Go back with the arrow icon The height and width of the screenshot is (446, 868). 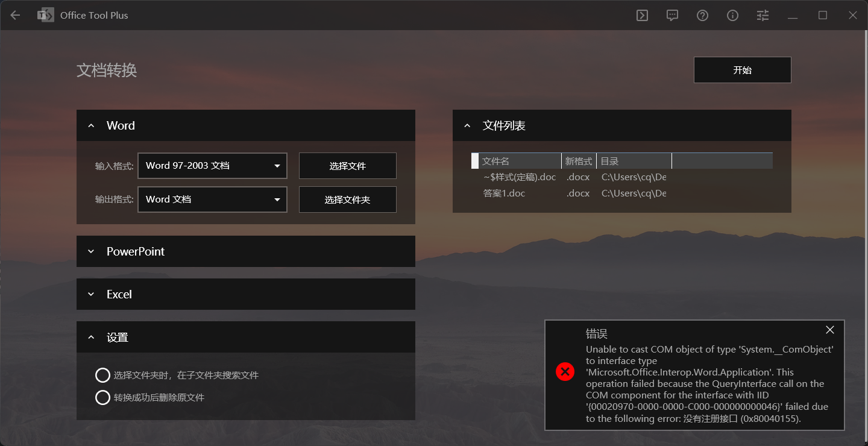tap(15, 15)
